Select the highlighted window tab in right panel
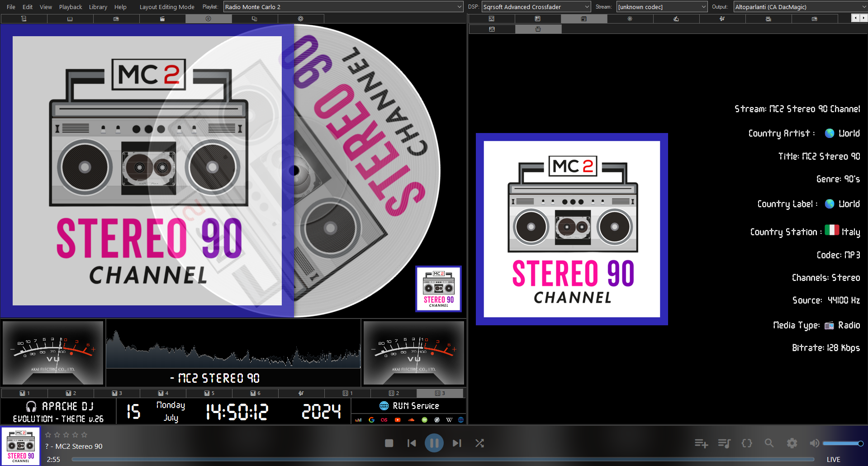868x466 pixels. click(x=584, y=19)
